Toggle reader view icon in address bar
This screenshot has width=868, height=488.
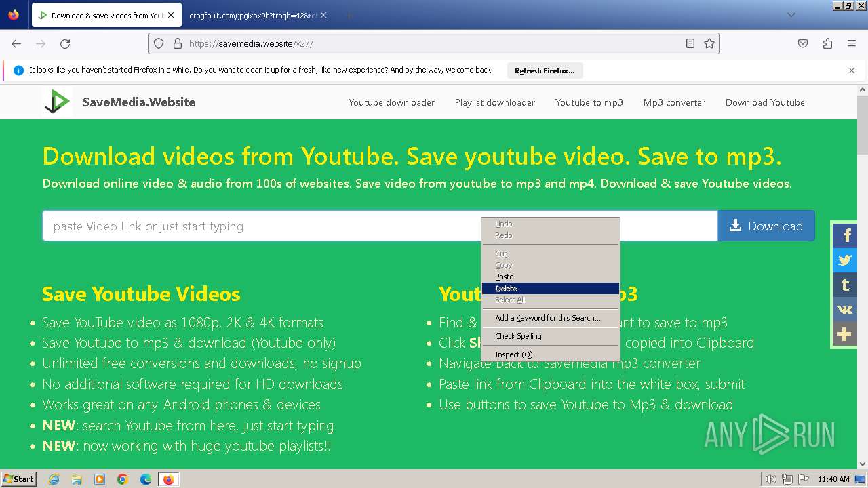click(x=690, y=43)
